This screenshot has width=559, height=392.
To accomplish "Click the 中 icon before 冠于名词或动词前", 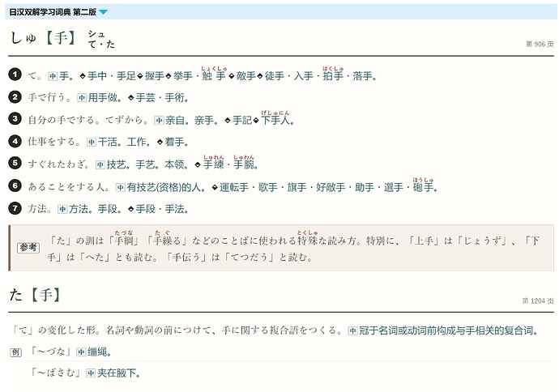I will [x=352, y=330].
